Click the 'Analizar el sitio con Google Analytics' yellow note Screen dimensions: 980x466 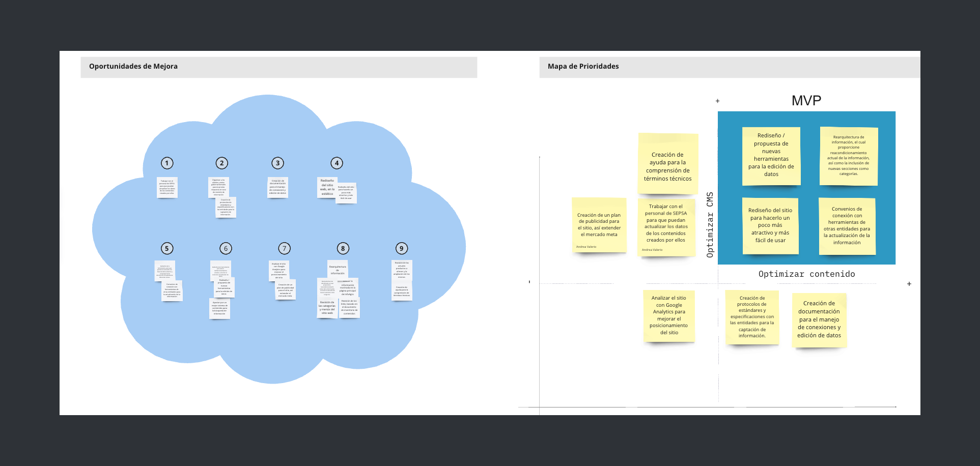(669, 315)
